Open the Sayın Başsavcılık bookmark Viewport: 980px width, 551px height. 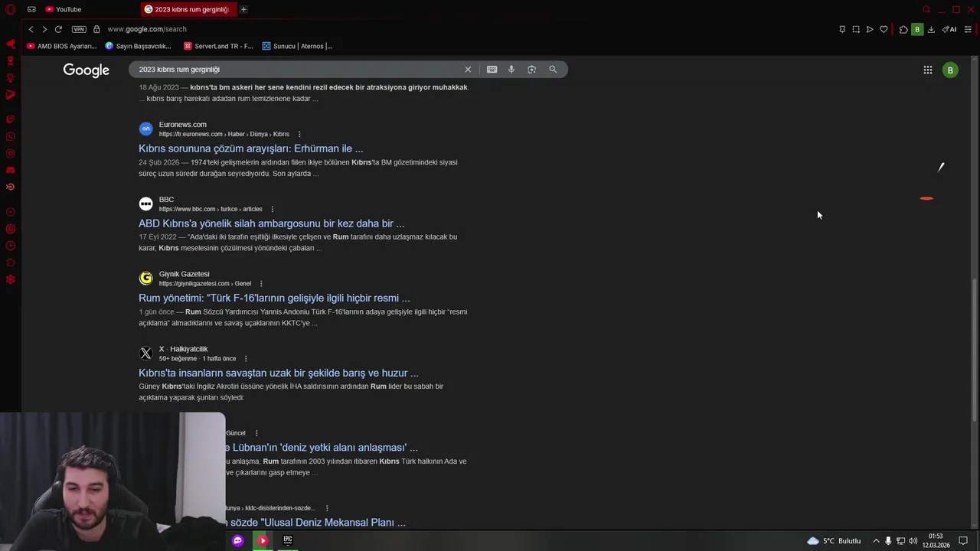[x=138, y=46]
